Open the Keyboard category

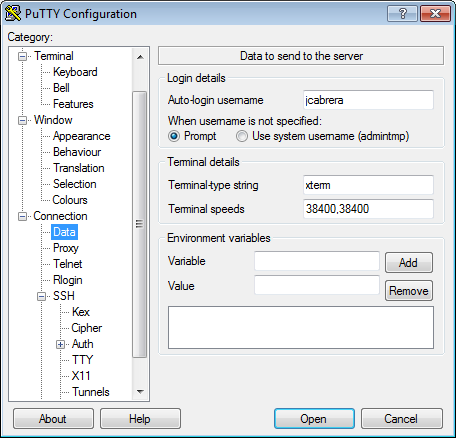[x=75, y=72]
